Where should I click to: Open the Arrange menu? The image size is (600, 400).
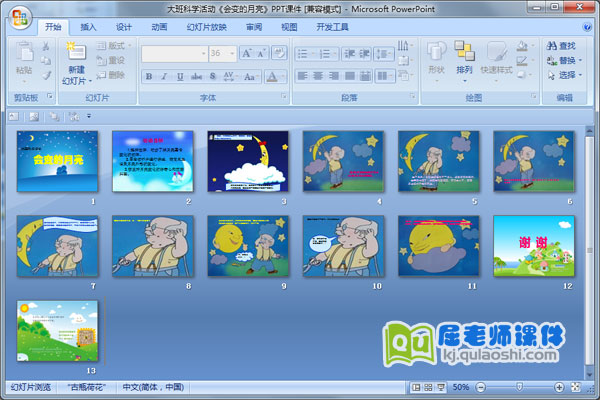[465, 60]
